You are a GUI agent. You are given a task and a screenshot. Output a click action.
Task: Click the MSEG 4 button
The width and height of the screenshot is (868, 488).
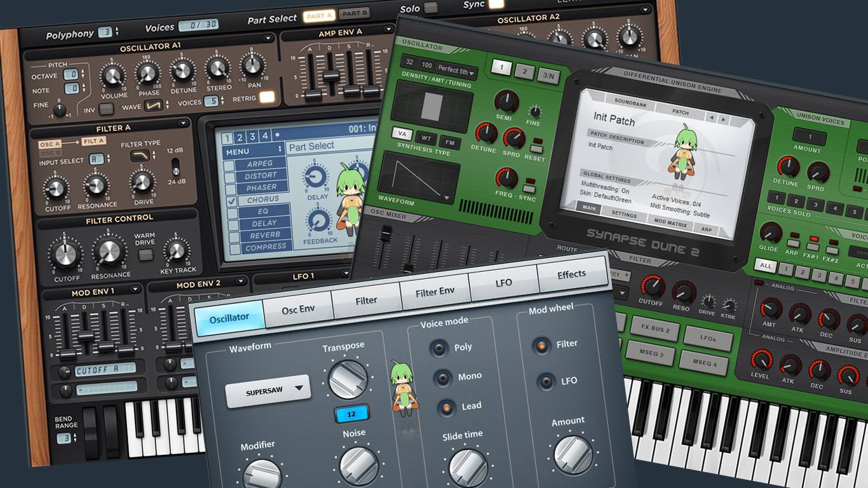pos(703,363)
